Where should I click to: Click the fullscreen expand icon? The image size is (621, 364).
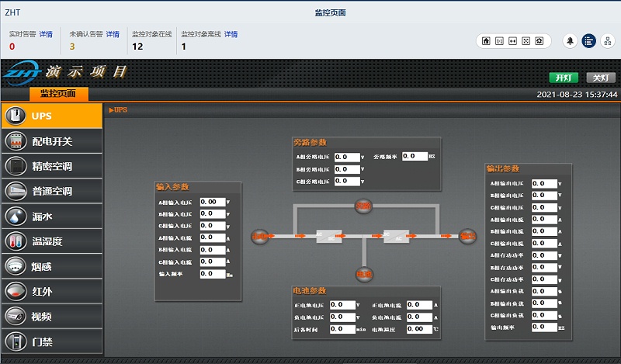coord(526,41)
